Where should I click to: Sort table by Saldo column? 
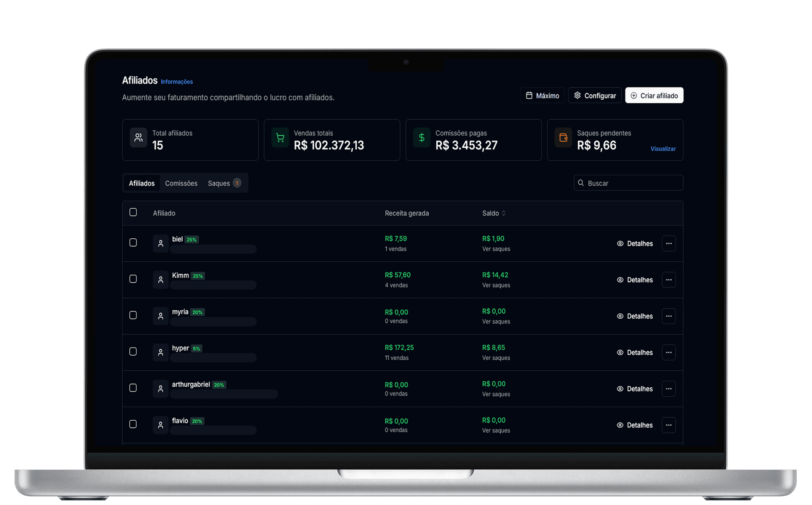tap(494, 213)
